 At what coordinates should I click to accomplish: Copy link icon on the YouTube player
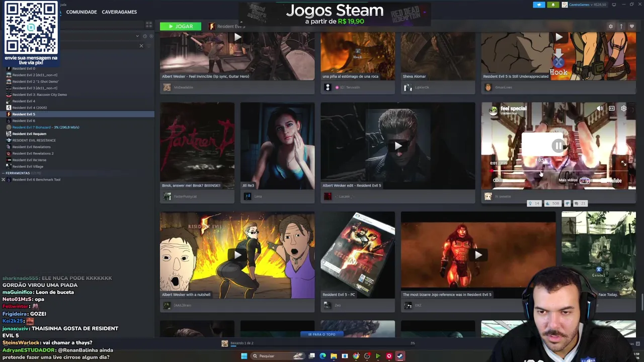pos(496,180)
